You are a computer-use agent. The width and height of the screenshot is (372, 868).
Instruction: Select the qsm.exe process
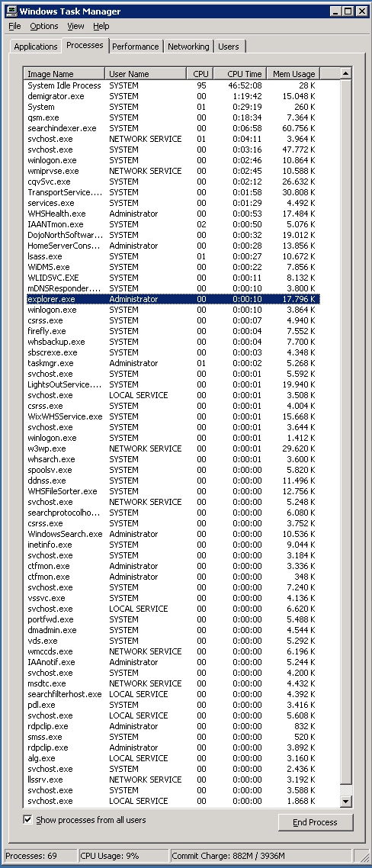173,117
